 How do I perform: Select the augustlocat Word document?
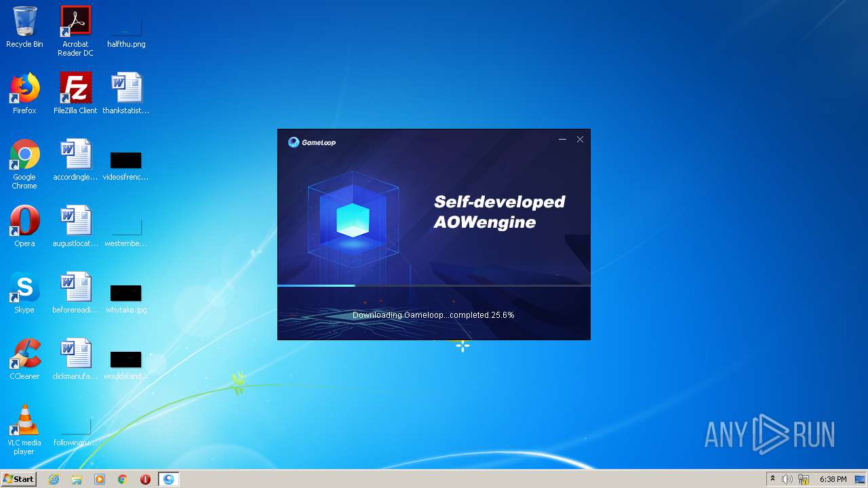coord(75,227)
